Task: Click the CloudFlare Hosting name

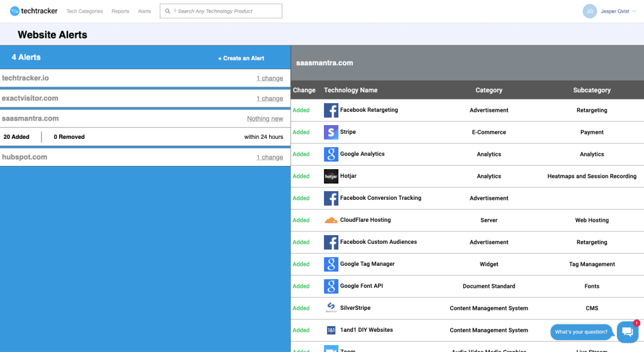Action: [365, 220]
